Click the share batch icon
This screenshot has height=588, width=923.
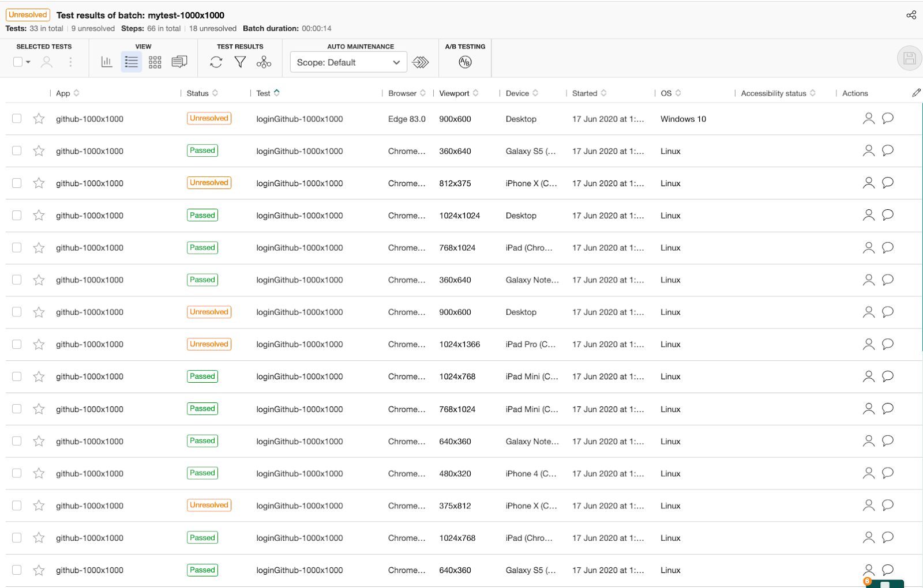[x=911, y=15]
